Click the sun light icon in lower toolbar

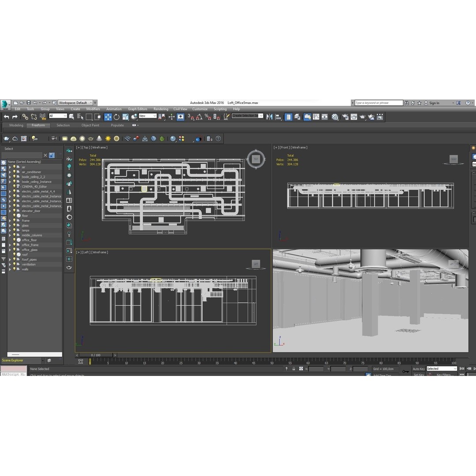point(108,139)
